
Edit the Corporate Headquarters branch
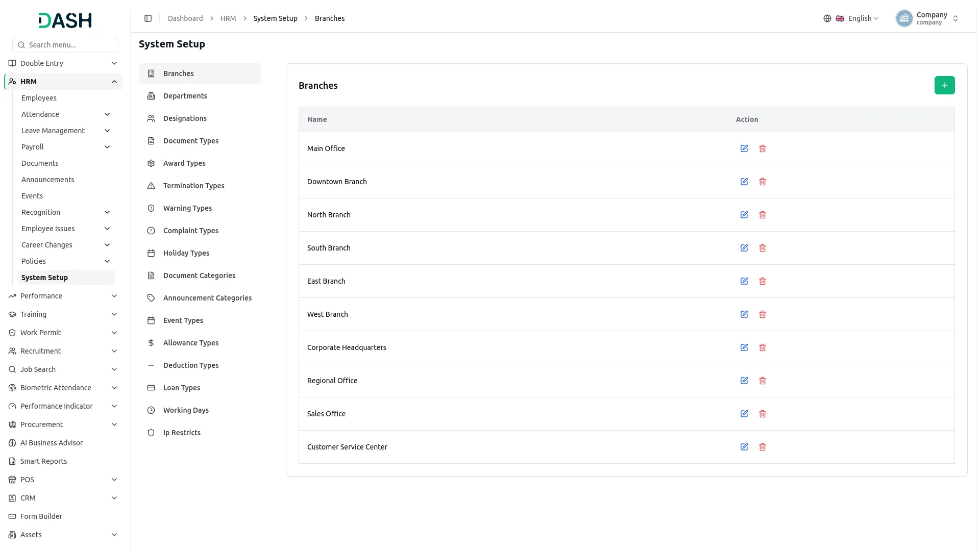tap(744, 347)
